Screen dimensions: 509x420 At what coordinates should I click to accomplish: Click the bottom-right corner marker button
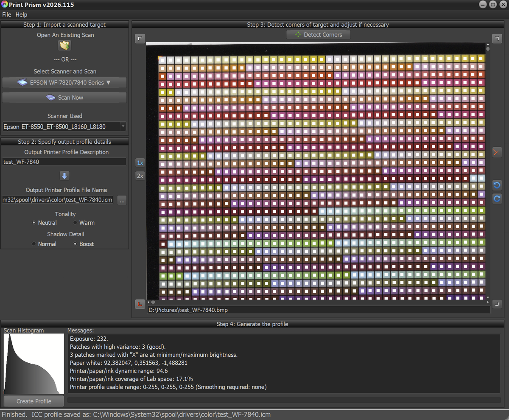pos(497,304)
